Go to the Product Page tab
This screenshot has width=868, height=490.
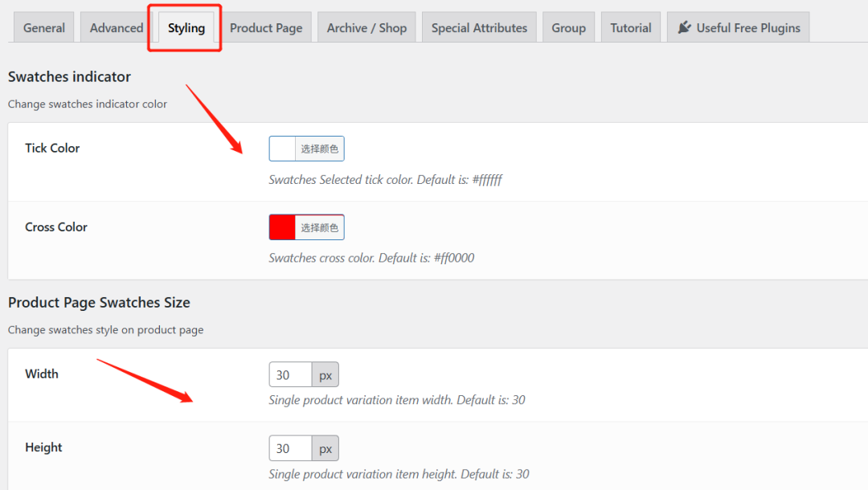[x=266, y=27]
